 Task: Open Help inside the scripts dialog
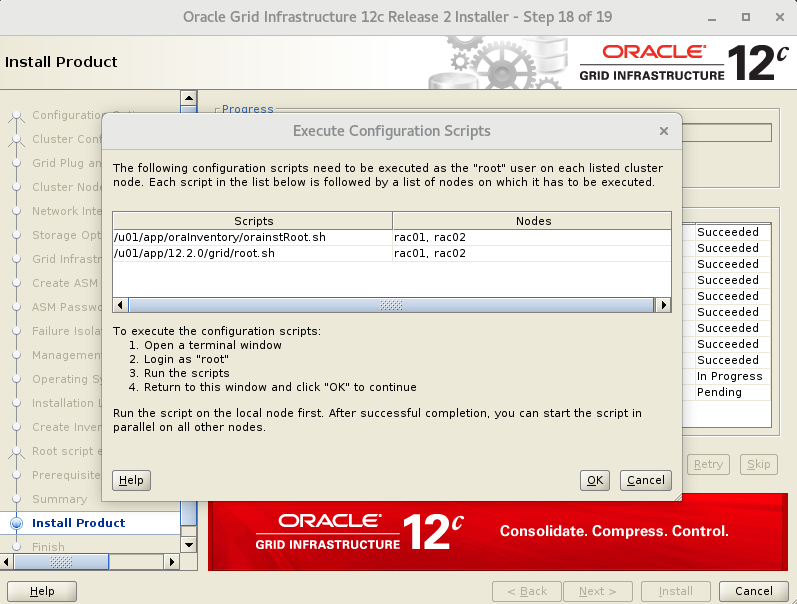point(131,480)
